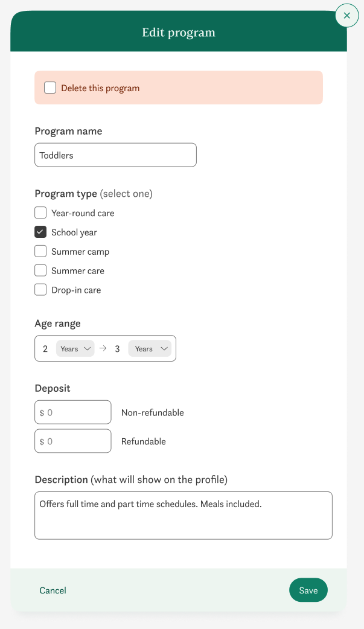364x629 pixels.
Task: Select Drop-in care as program type
Action: pyautogui.click(x=40, y=289)
